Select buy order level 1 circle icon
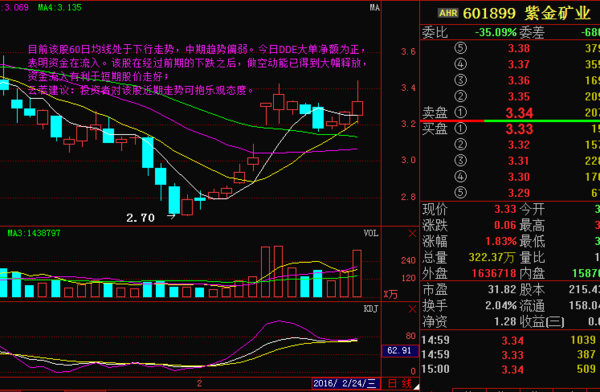Image resolution: width=600 pixels, height=392 pixels. pyautogui.click(x=461, y=128)
